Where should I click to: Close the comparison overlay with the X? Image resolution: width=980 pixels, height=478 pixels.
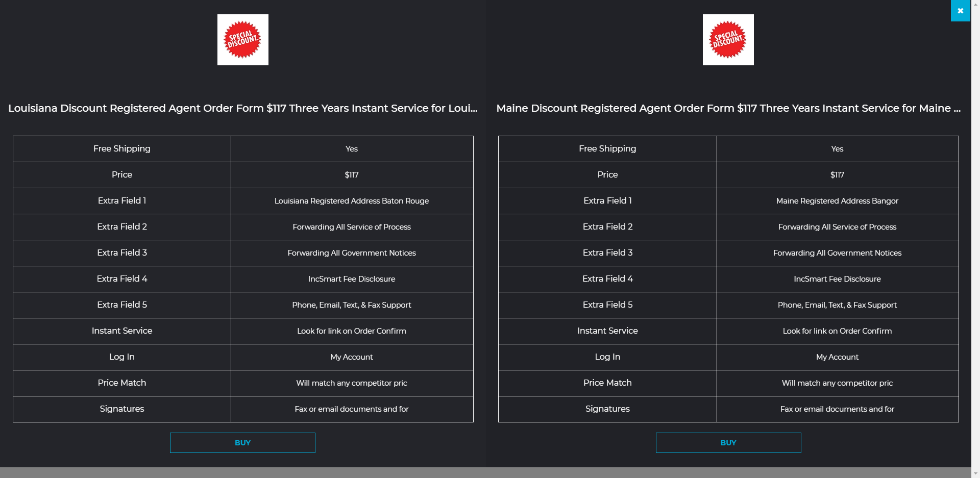pos(960,11)
